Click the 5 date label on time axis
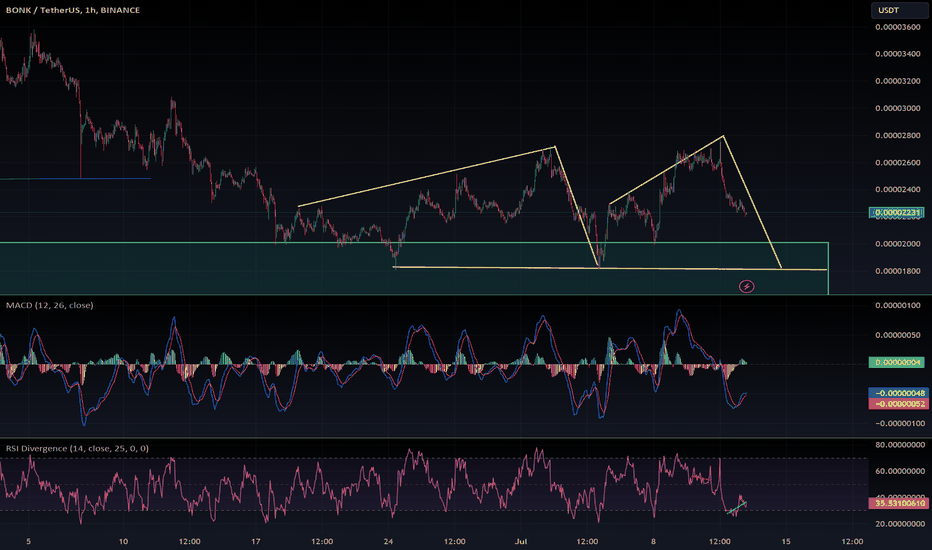 click(29, 541)
